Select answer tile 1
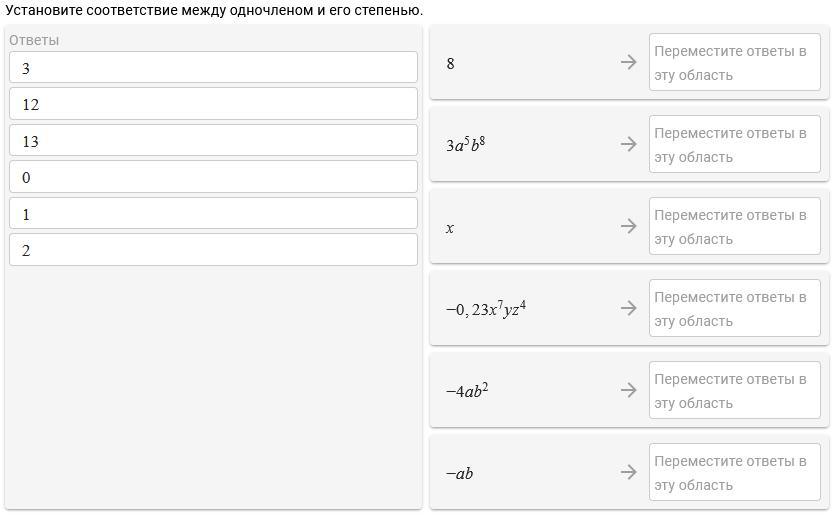Screen dimensions: 840x521 (213, 214)
